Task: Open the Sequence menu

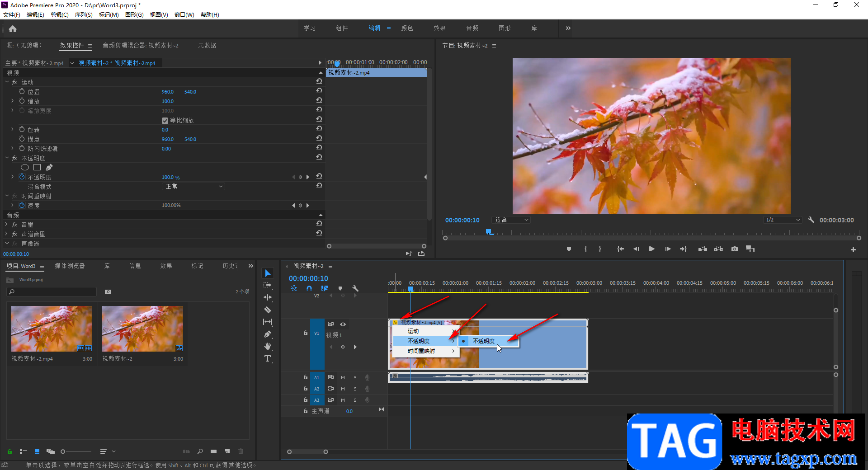Action: pyautogui.click(x=84, y=15)
